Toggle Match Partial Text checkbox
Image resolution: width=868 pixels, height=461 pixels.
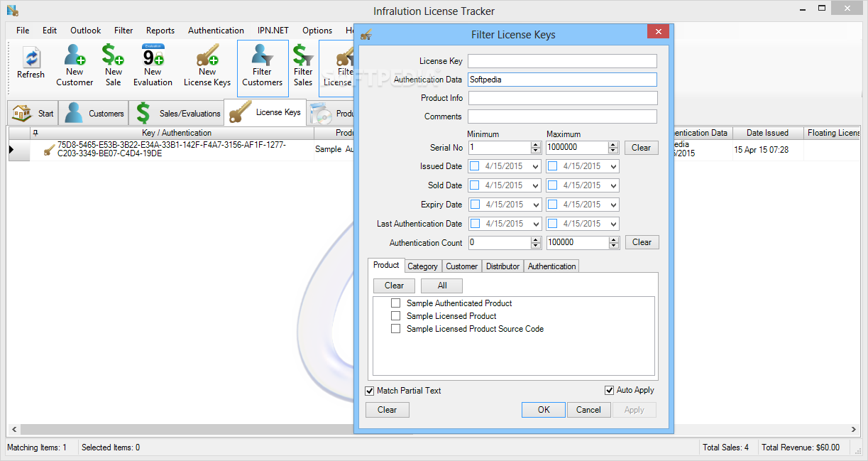pos(370,391)
